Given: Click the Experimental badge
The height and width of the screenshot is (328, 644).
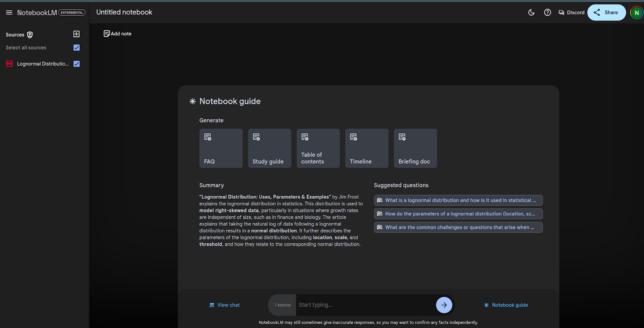Looking at the screenshot, I should (72, 12).
